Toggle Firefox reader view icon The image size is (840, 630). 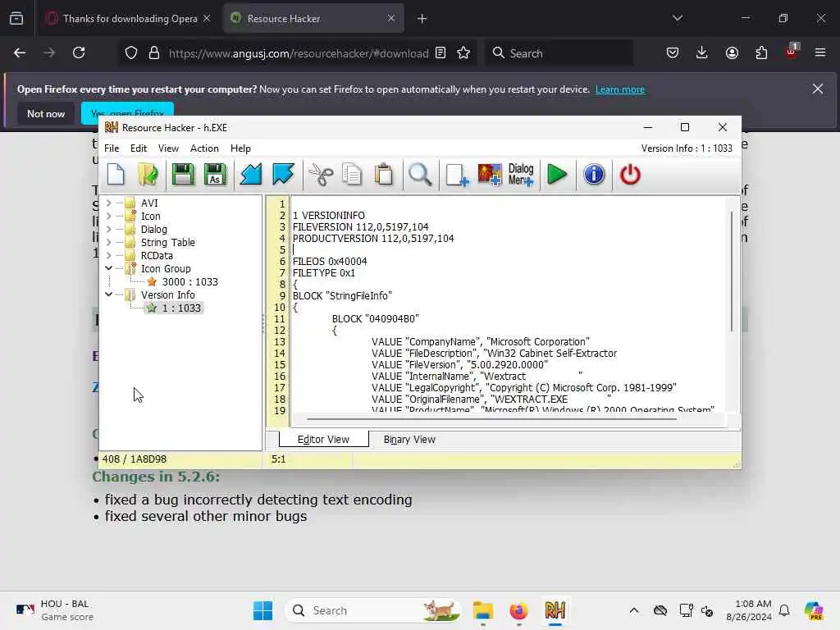click(441, 52)
